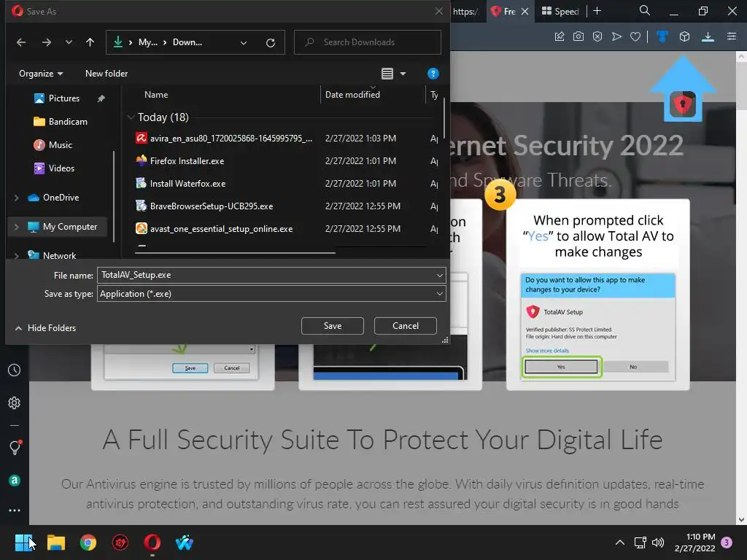
Task: Open the dialog help icon
Action: coord(433,74)
